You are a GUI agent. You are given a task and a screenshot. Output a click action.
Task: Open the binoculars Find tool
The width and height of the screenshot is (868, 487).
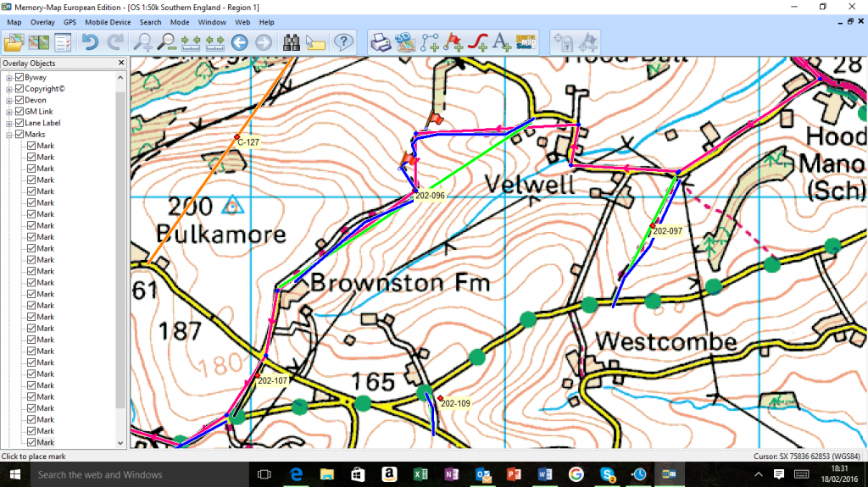point(292,42)
